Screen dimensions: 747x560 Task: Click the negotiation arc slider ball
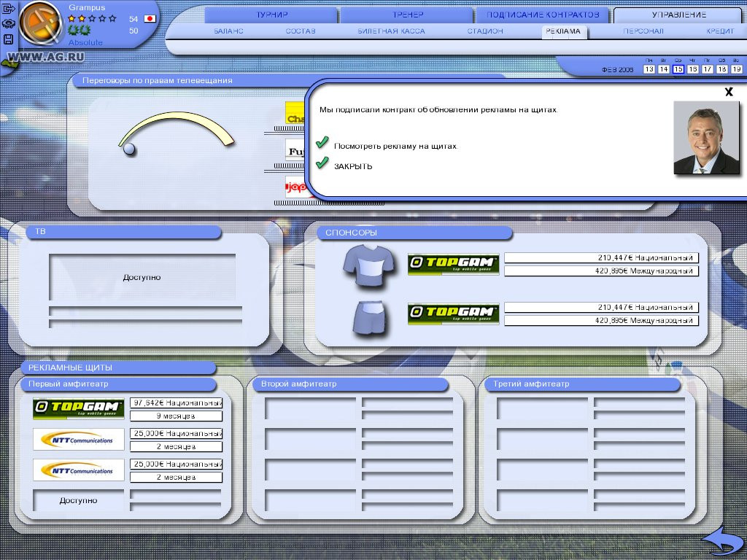click(x=129, y=149)
